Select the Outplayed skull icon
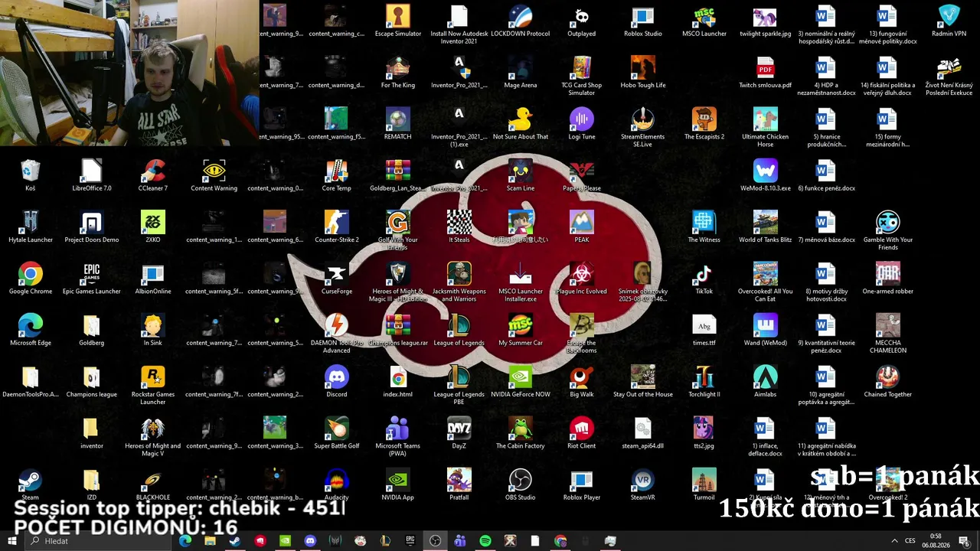 (582, 17)
